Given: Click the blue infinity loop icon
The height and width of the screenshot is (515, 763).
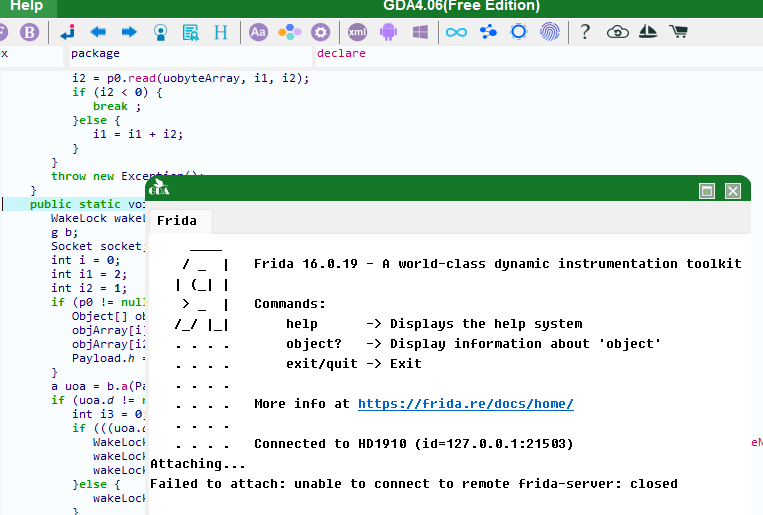Looking at the screenshot, I should pyautogui.click(x=456, y=33).
